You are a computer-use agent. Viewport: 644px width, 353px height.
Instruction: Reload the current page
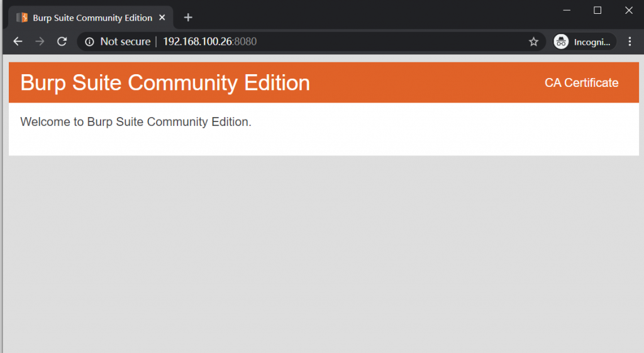click(62, 42)
